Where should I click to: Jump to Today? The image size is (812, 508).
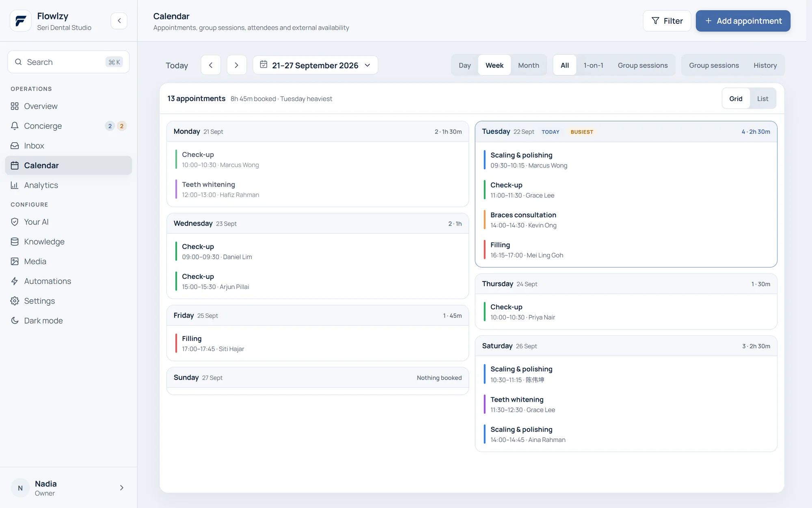[177, 65]
